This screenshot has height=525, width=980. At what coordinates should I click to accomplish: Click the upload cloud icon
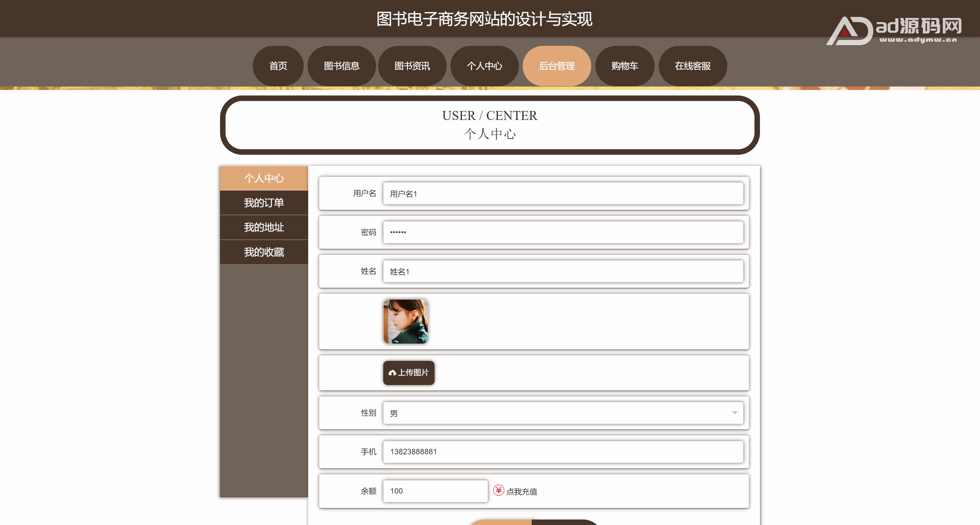[x=392, y=373]
